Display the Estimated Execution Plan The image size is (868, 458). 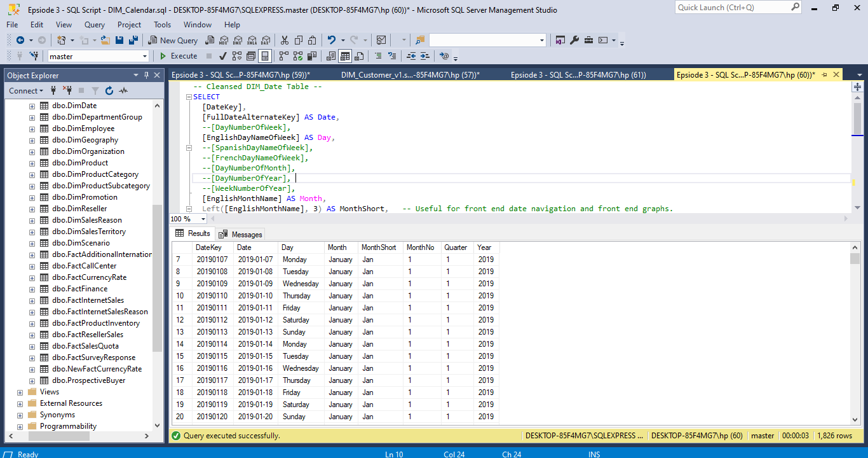(237, 56)
